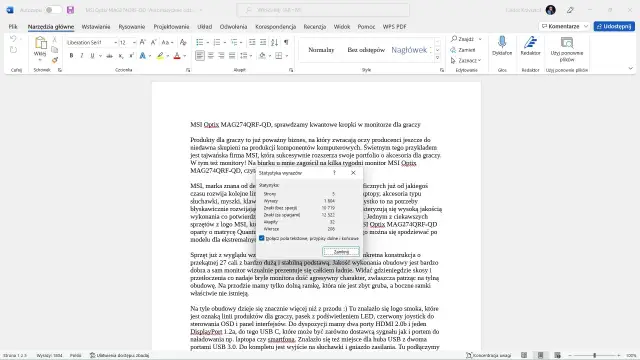Open the Komentarze button
640x360 pixels.
tap(564, 26)
